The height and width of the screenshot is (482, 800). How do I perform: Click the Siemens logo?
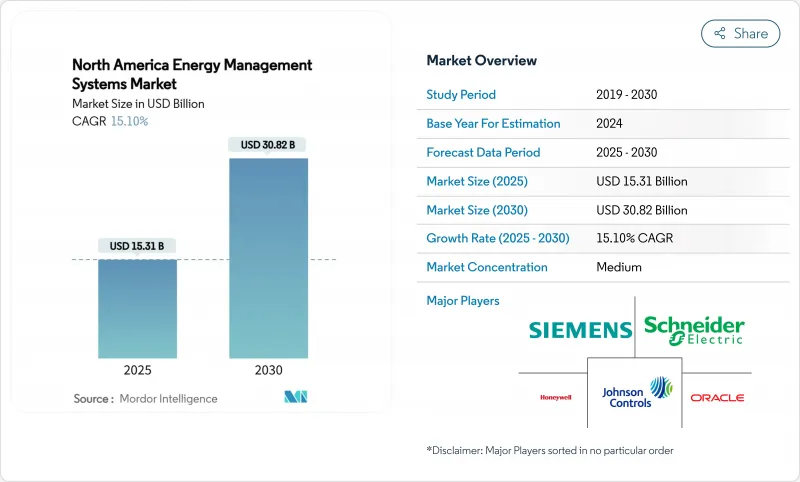[579, 330]
